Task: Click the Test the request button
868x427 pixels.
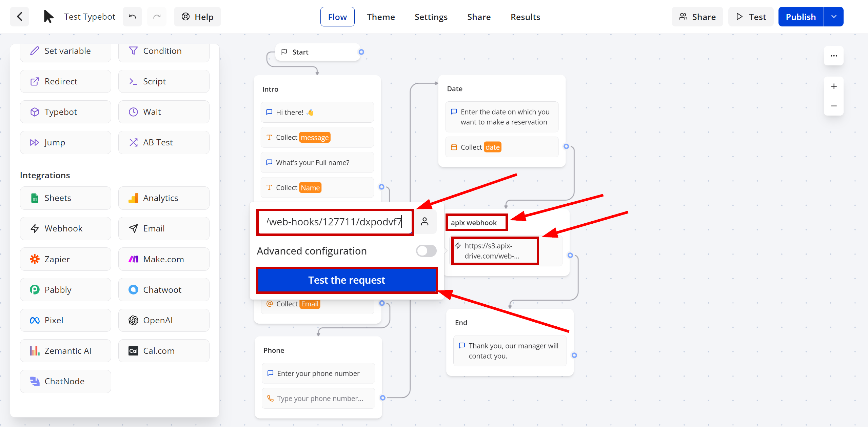Action: tap(347, 280)
